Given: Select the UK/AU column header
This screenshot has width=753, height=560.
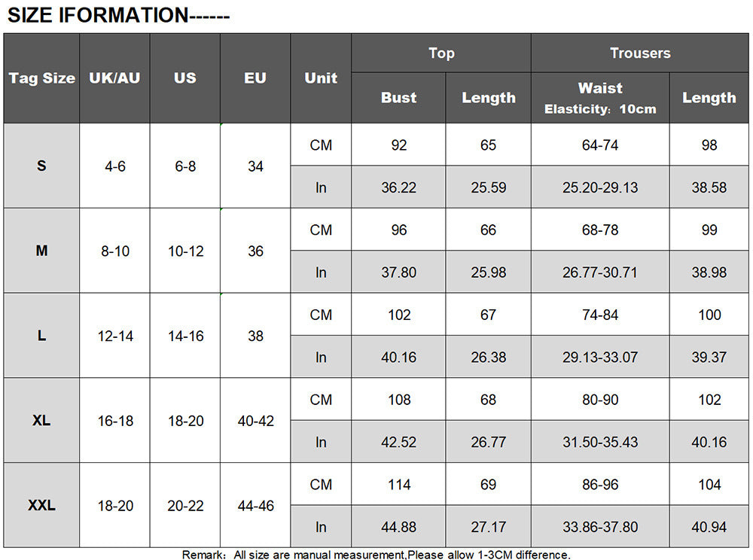Looking at the screenshot, I should click(114, 78).
